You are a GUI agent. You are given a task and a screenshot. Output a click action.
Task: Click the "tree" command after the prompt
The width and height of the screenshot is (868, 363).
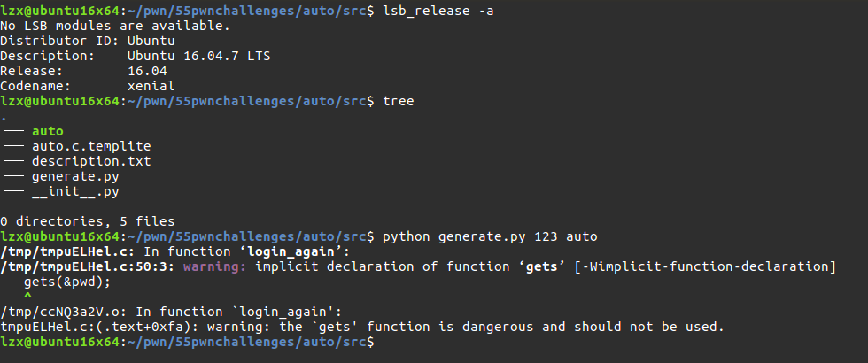click(x=398, y=101)
